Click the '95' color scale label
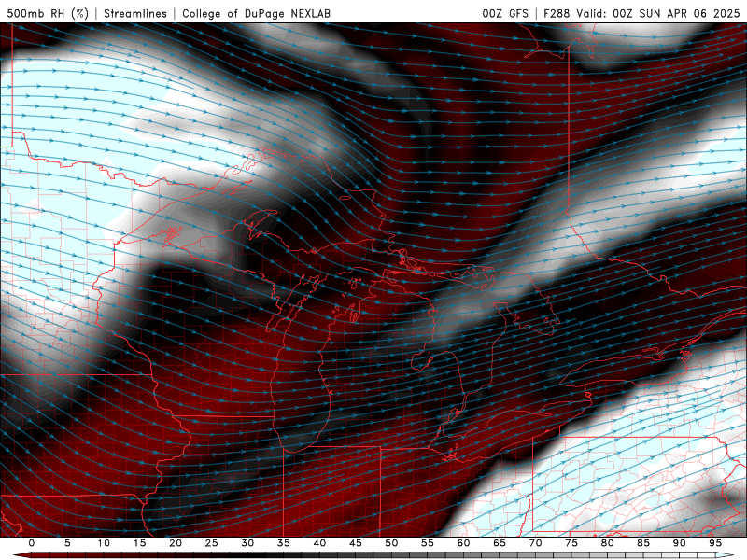747x560 pixels. (715, 543)
